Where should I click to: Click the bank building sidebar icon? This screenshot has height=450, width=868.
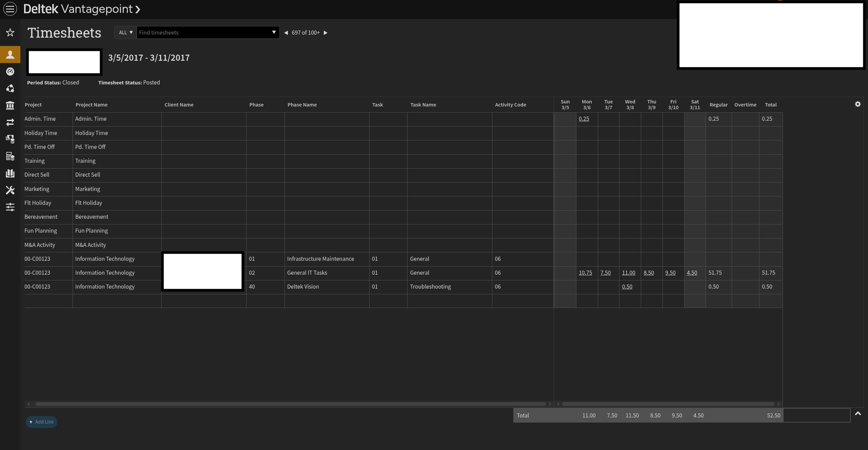coord(10,105)
